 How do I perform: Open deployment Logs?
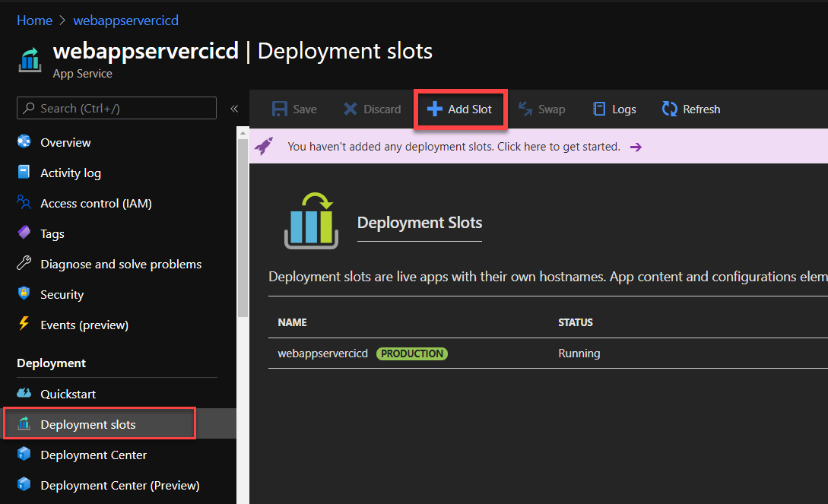614,109
